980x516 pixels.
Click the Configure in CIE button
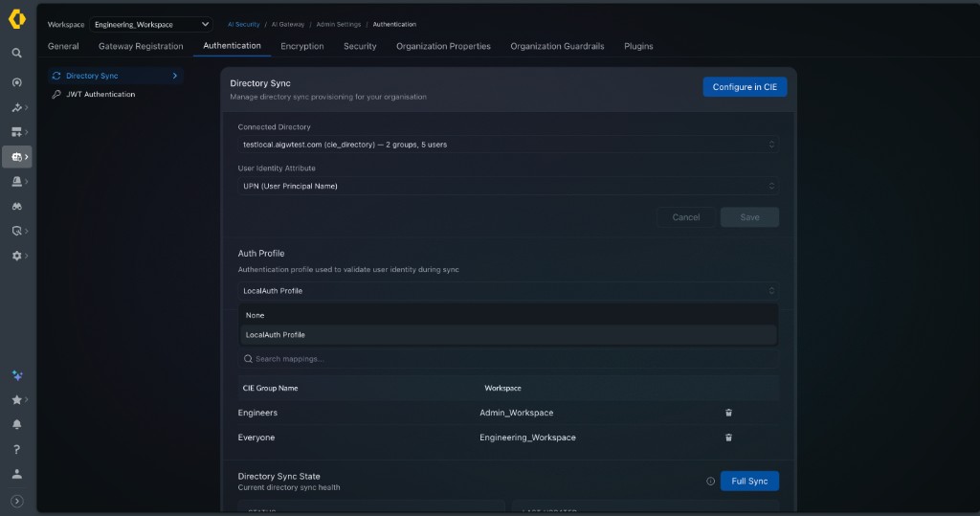coord(745,87)
